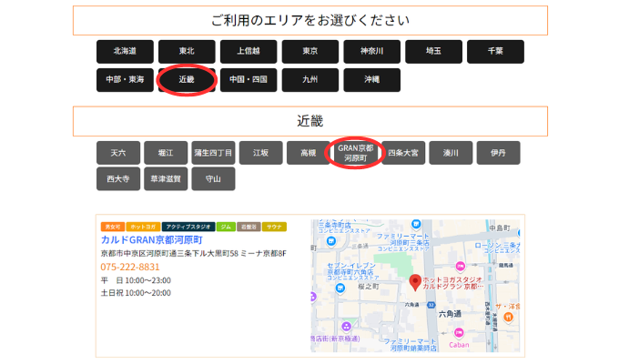The height and width of the screenshot is (364, 619).
Task: Click the Seven-Eleven Kyoto Teramachi Rokkaku map marker
Action: pyautogui.click(x=340, y=288)
